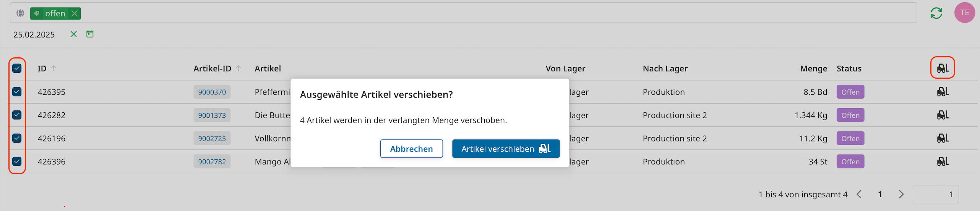Click the globe icon in search bar
Viewport: 980px width, 211px height.
(20, 13)
